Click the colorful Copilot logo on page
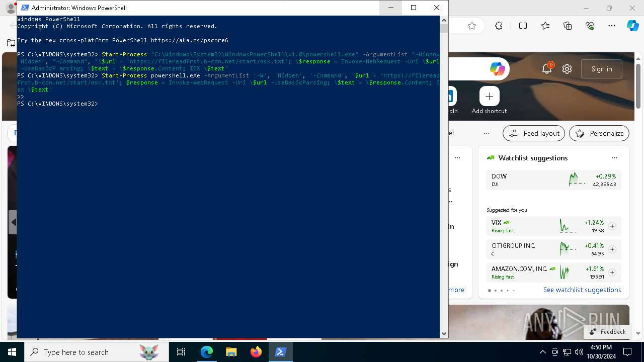Screen dimensions: 644x362 tap(497, 69)
